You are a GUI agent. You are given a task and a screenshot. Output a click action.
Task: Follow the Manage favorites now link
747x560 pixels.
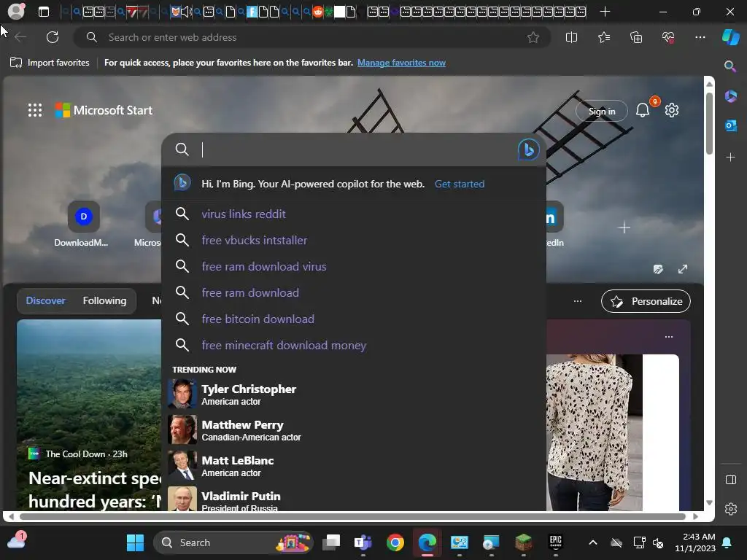click(x=401, y=63)
